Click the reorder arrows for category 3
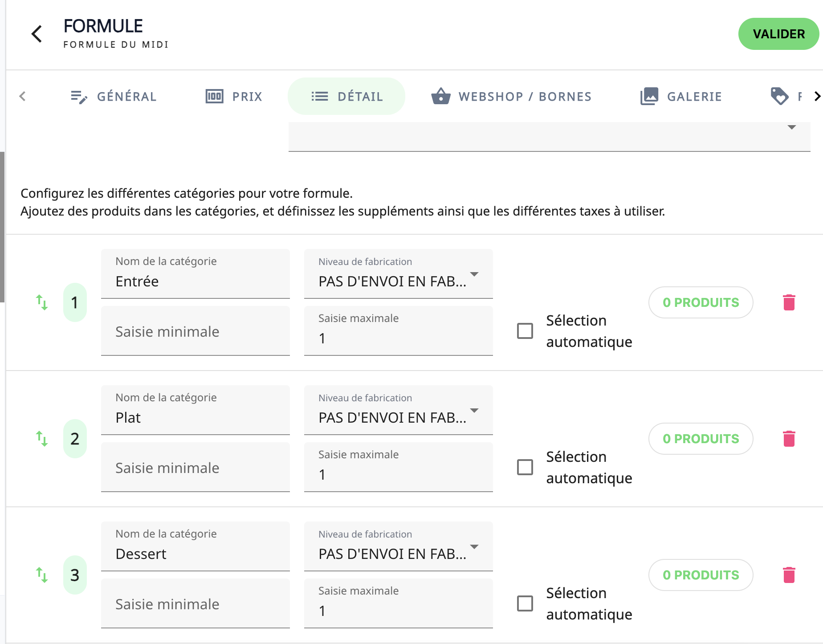The width and height of the screenshot is (823, 644). (x=42, y=575)
